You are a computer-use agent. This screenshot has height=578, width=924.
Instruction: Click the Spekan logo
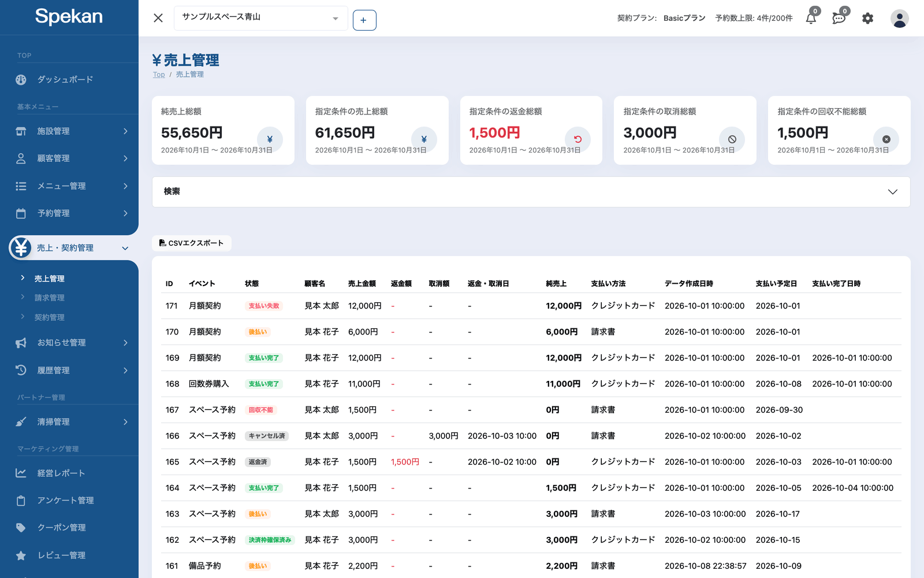coord(69,16)
